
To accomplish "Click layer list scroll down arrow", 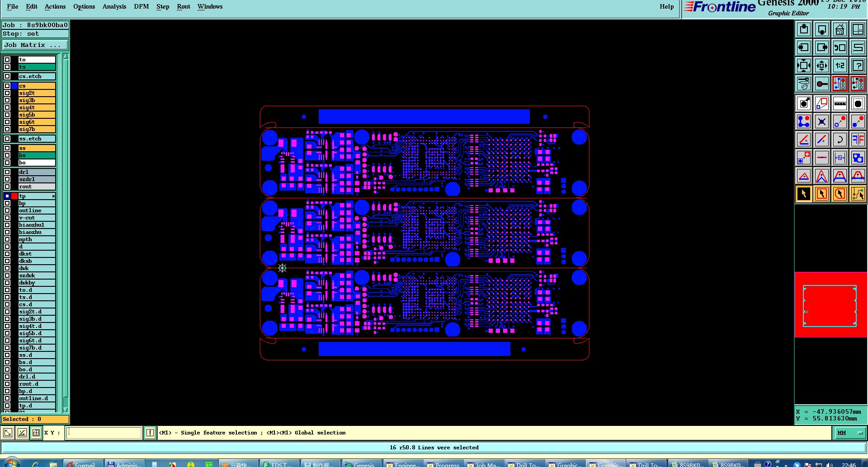I will pos(66,410).
